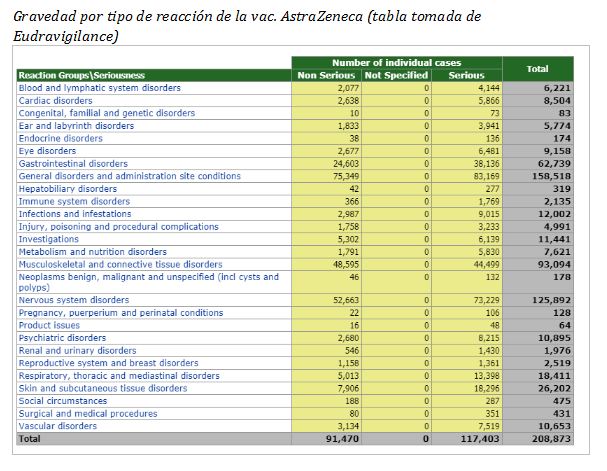This screenshot has width=607, height=471.
Task: Select Product issues link
Action: click(x=49, y=325)
